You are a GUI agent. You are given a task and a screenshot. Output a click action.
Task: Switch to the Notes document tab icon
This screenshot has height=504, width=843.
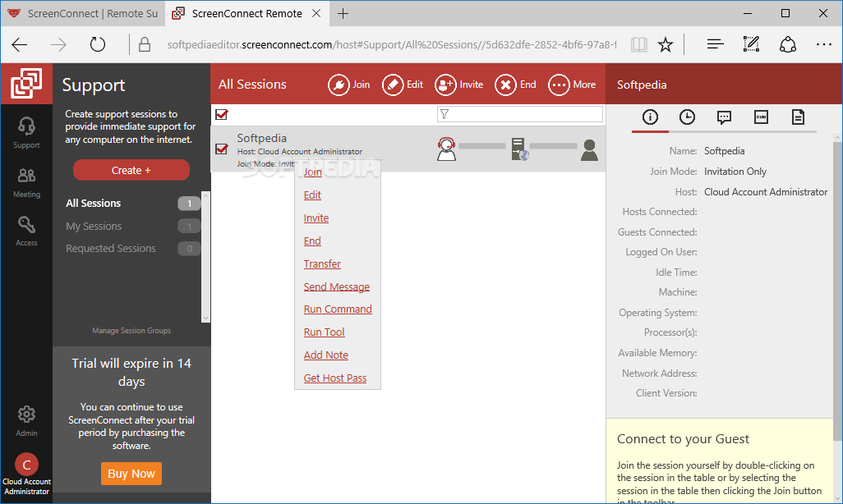798,117
